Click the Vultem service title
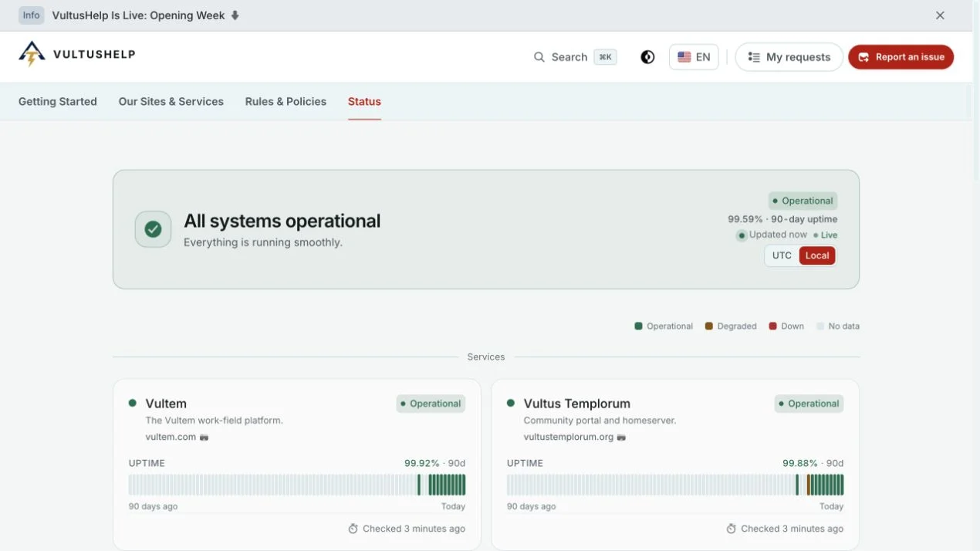 click(x=166, y=404)
